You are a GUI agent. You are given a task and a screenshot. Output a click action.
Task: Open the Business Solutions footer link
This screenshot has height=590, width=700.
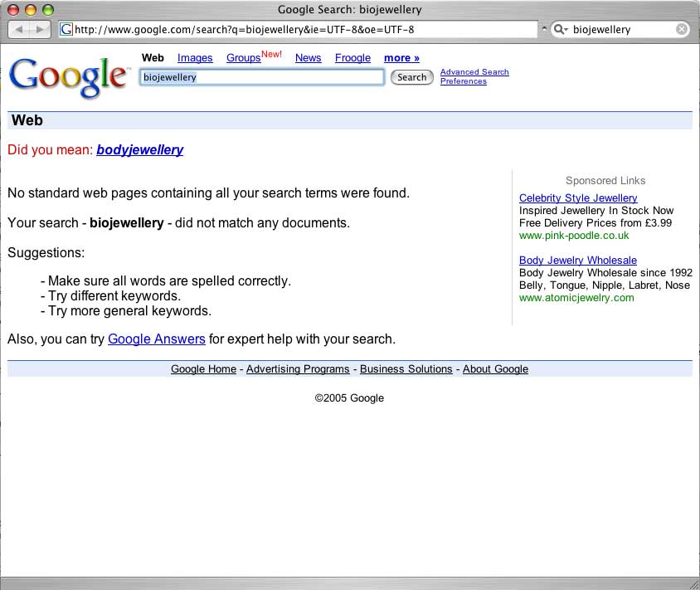pos(406,369)
